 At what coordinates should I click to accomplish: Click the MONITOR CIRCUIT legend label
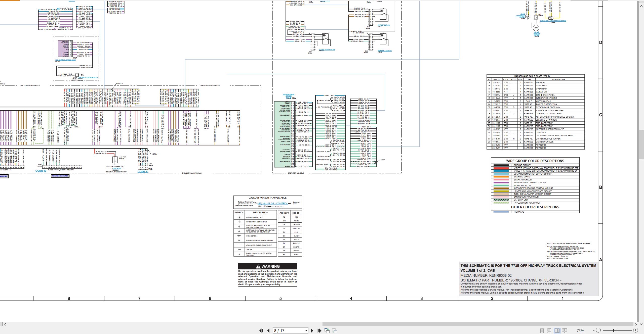click(522, 185)
